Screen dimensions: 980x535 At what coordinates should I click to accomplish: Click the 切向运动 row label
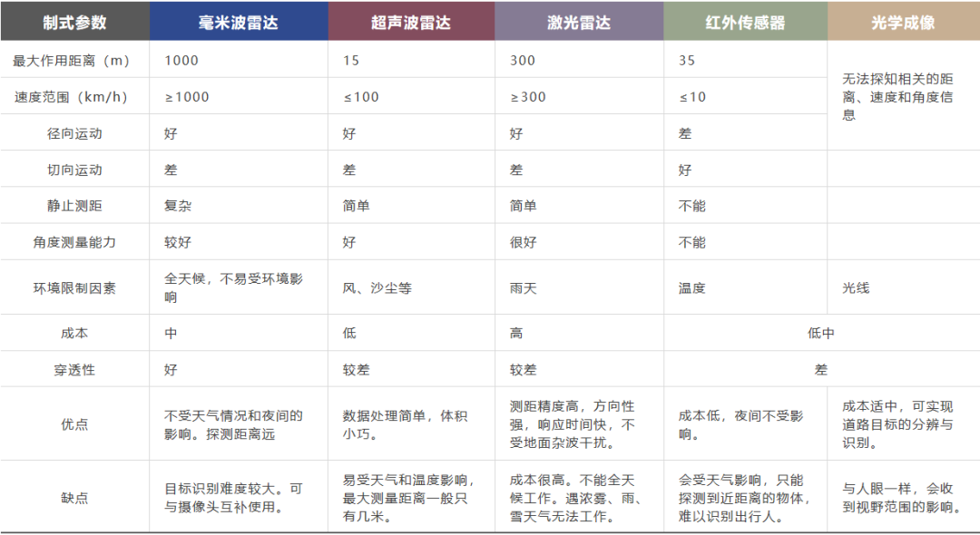tap(75, 169)
